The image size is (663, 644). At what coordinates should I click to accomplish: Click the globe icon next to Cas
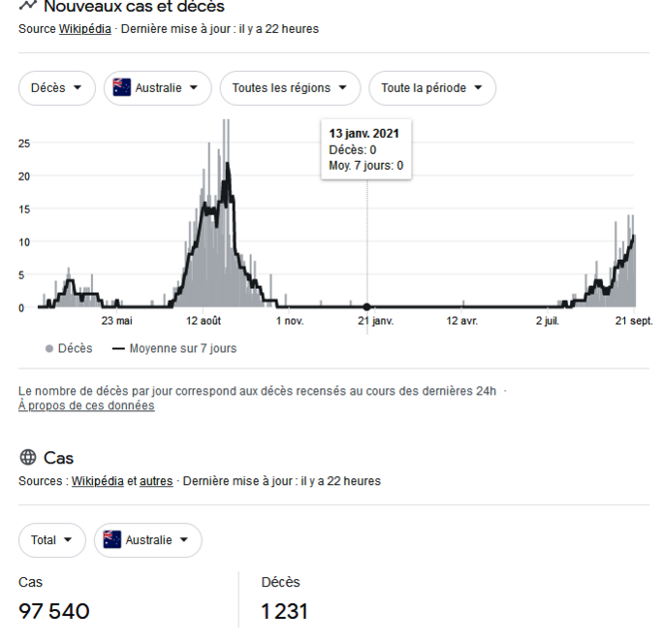27,458
